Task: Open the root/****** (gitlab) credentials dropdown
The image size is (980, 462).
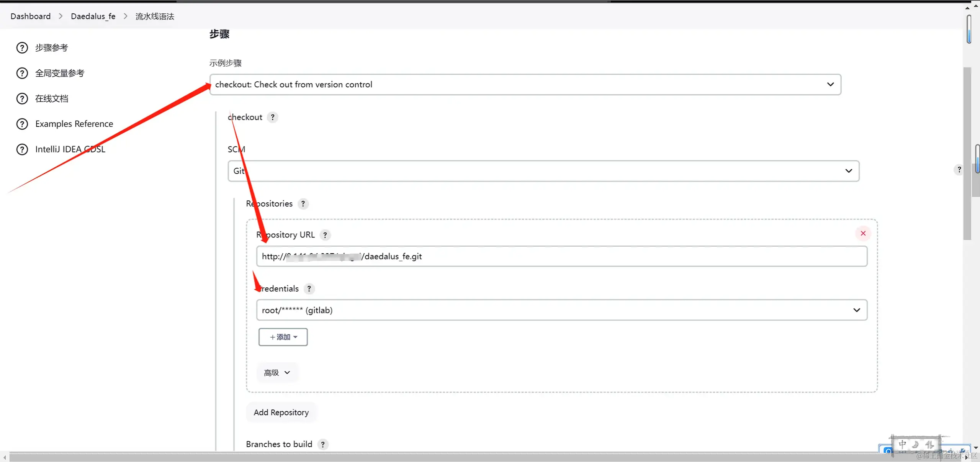Action: click(x=561, y=310)
